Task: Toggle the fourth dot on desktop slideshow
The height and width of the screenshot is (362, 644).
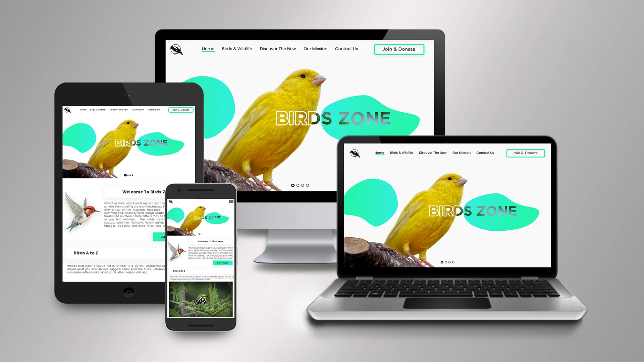Action: pos(308,185)
